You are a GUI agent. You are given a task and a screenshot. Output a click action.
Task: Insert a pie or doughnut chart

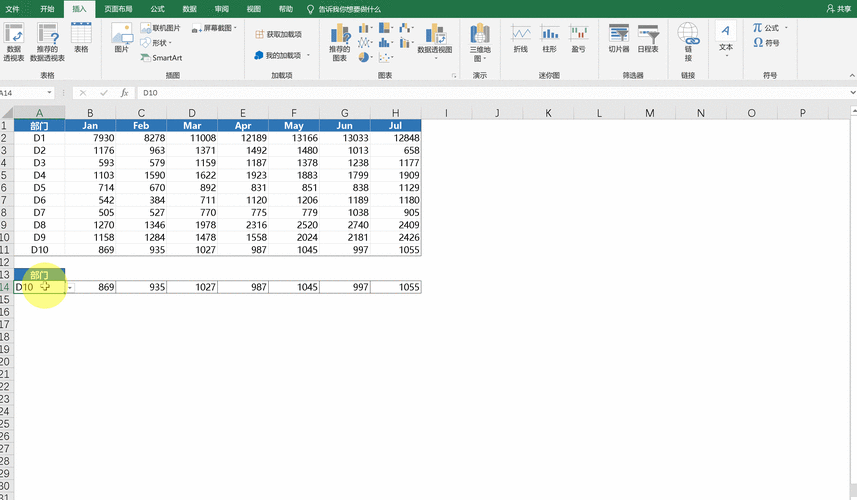365,57
